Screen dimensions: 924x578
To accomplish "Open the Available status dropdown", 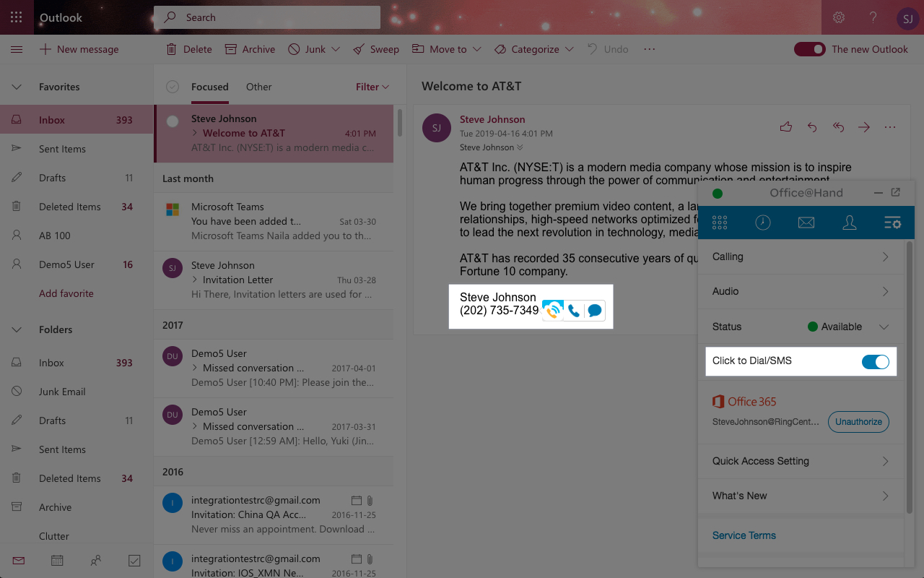I will [884, 327].
